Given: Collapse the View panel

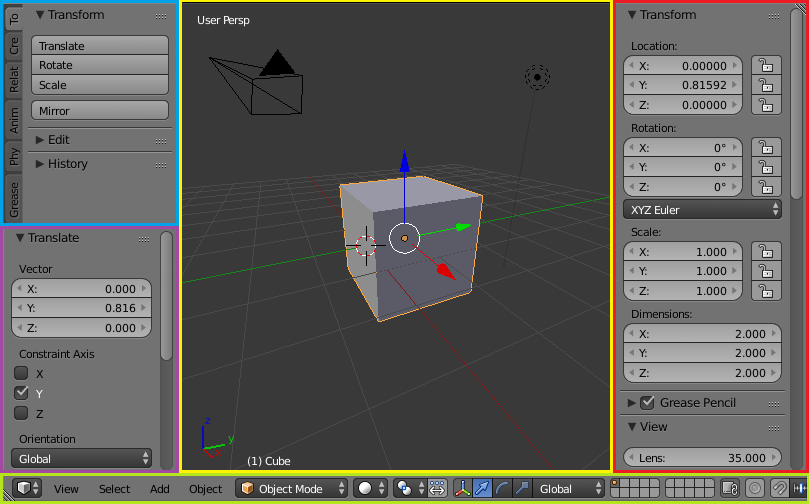Looking at the screenshot, I should pyautogui.click(x=632, y=427).
